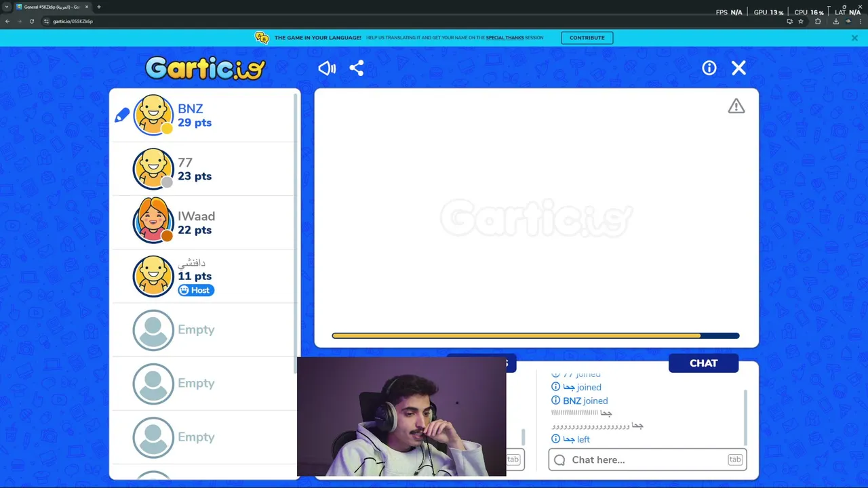Click the Chat here input field
This screenshot has width=868, height=488.
(648, 460)
